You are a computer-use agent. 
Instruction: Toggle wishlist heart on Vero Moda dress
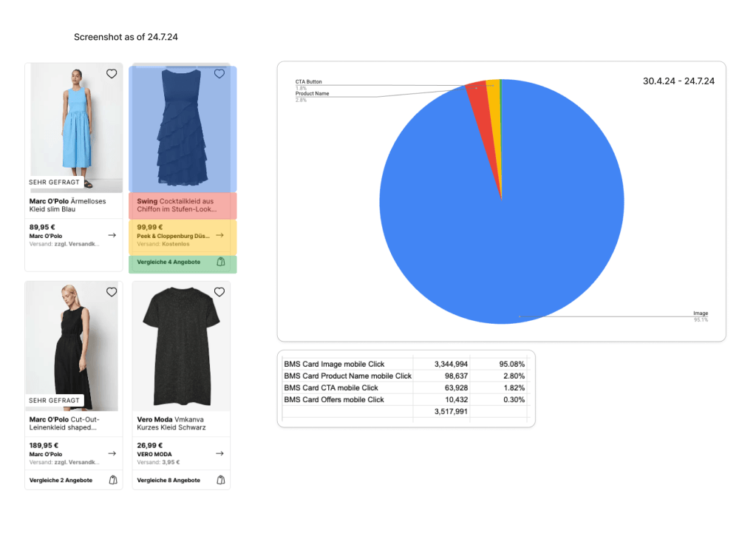pos(219,292)
